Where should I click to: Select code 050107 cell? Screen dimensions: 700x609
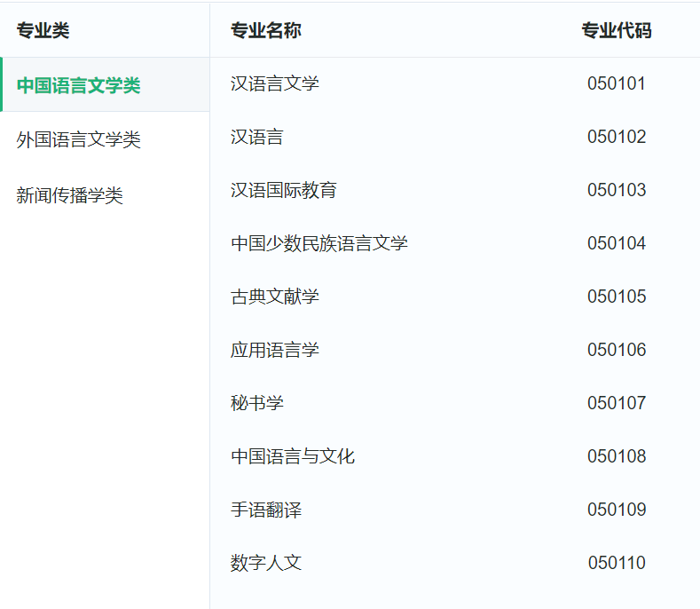616,402
